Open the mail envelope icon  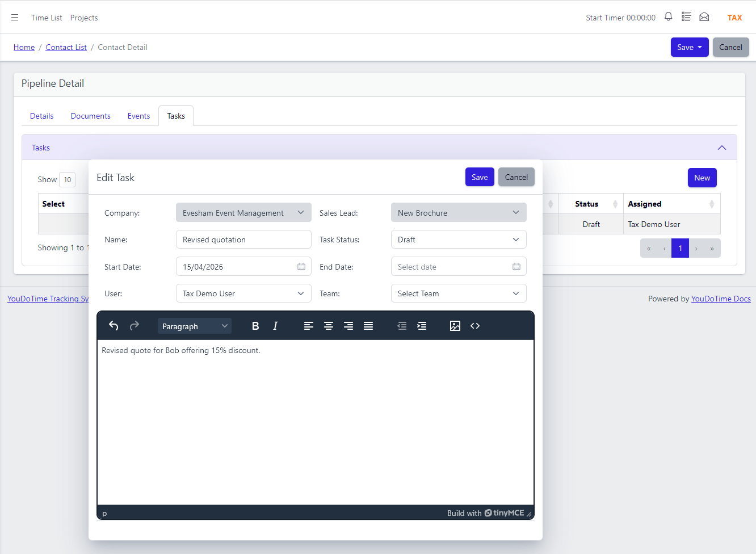[x=704, y=17]
